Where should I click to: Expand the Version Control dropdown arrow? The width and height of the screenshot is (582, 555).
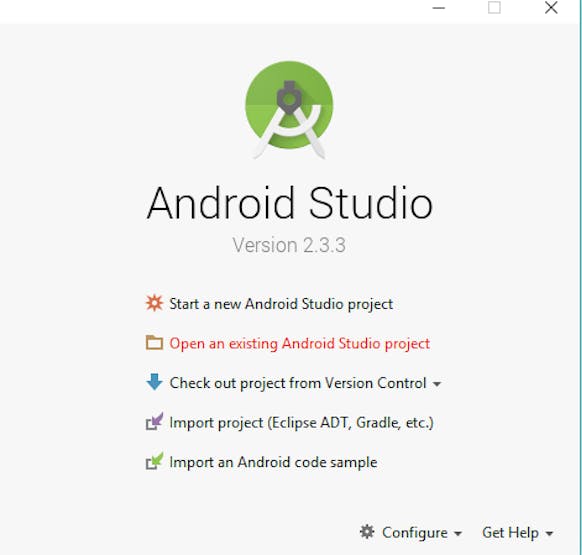coord(437,384)
